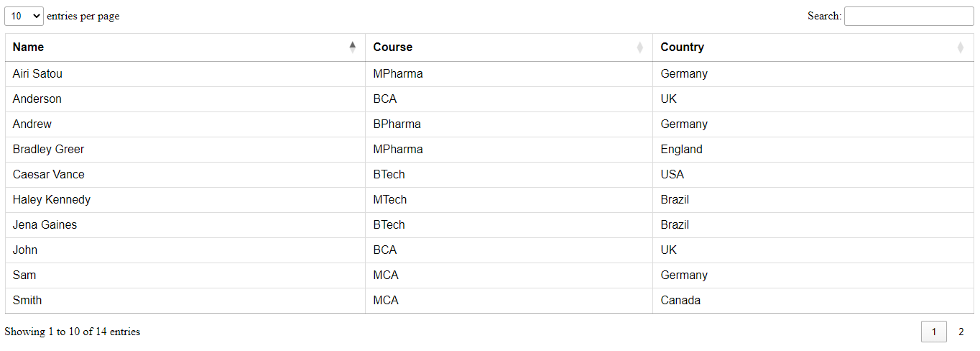Open the entries per page dropdown
The image size is (980, 351).
tap(24, 16)
